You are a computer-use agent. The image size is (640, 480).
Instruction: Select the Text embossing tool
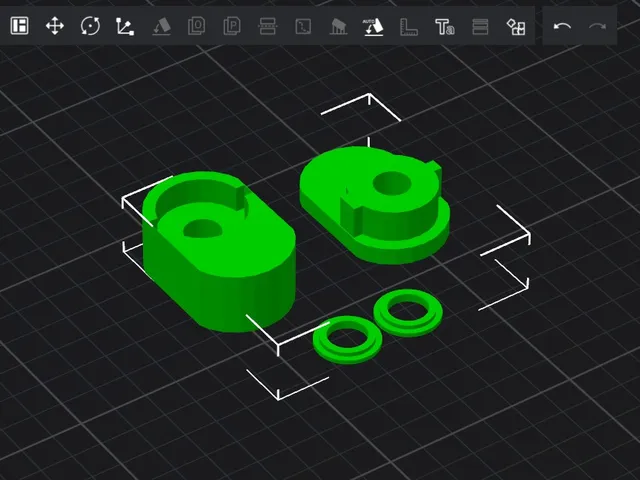point(444,27)
